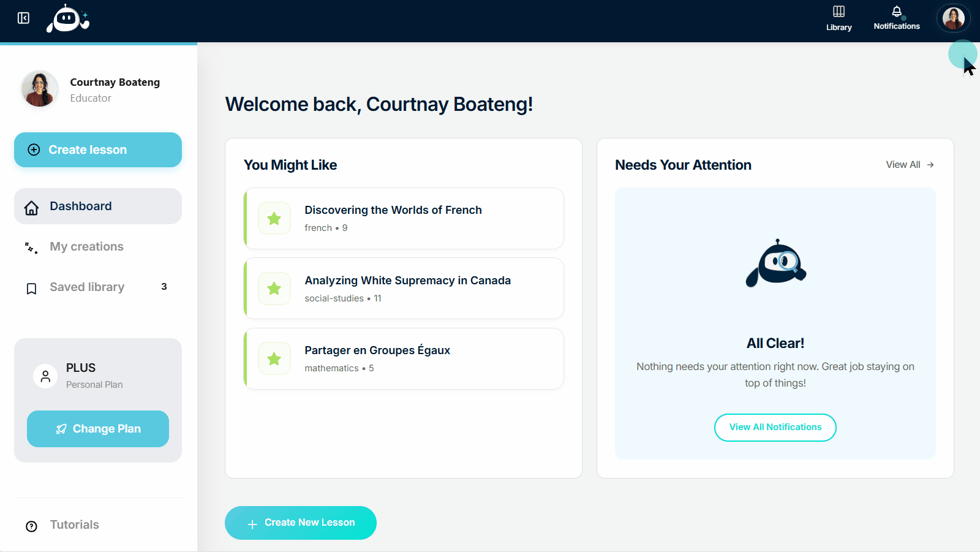
Task: Open Saved library section
Action: [87, 287]
